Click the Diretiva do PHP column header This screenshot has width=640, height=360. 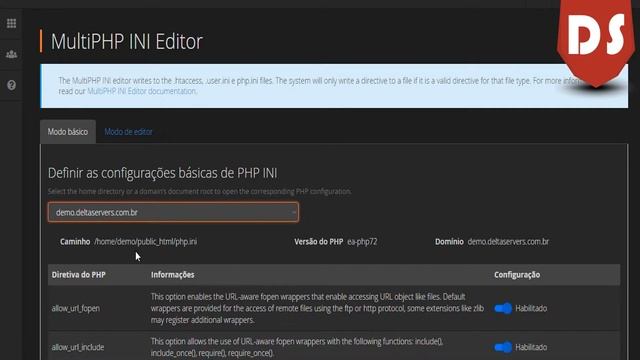pos(78,275)
